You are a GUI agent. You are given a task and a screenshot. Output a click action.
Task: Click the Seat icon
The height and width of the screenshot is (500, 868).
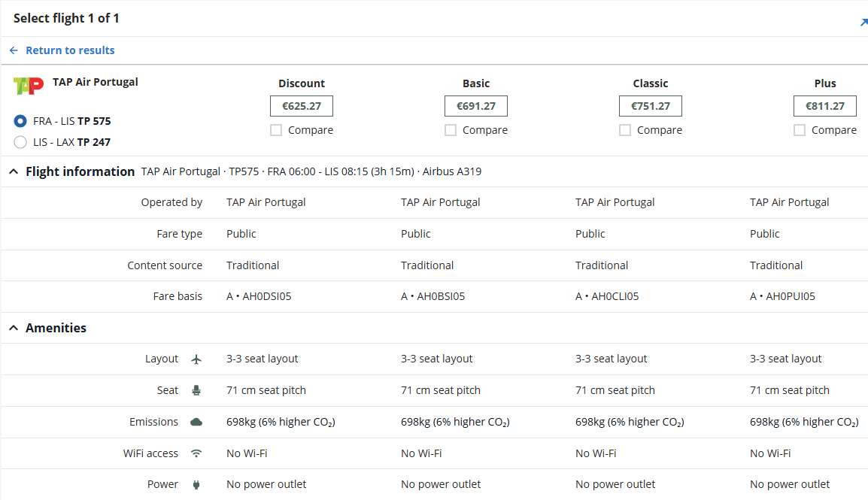click(x=196, y=390)
